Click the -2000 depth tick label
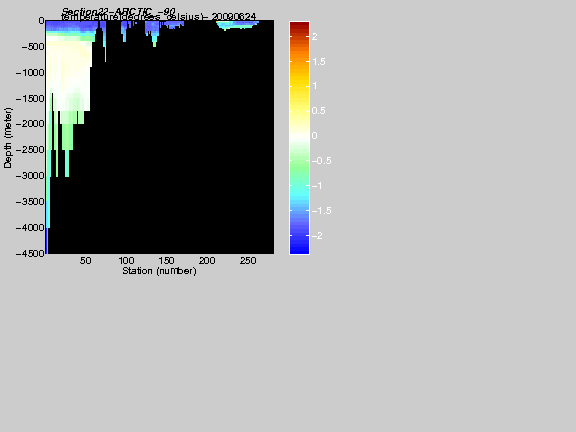Image resolution: width=576 pixels, height=432 pixels. click(x=30, y=124)
